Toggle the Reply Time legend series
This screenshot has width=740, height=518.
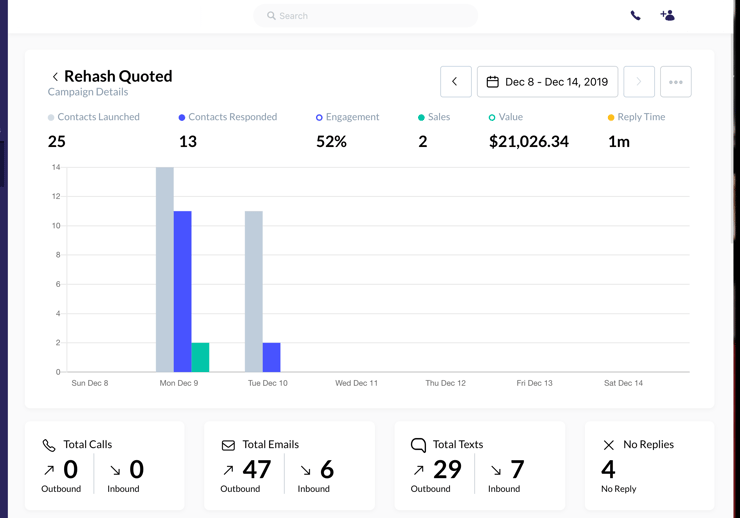[636, 117]
